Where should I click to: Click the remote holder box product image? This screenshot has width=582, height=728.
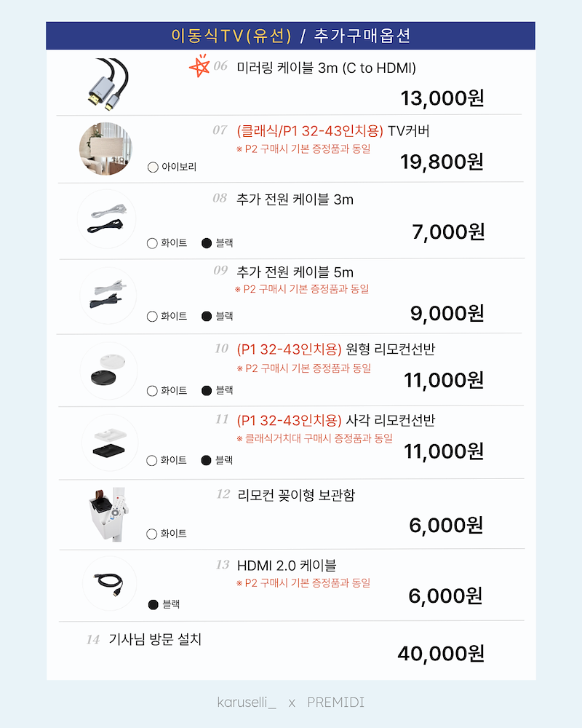pyautogui.click(x=108, y=513)
